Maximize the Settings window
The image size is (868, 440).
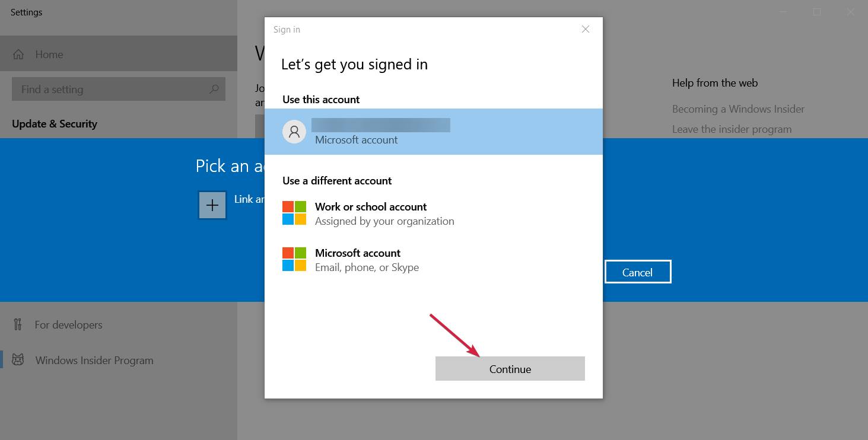point(817,12)
